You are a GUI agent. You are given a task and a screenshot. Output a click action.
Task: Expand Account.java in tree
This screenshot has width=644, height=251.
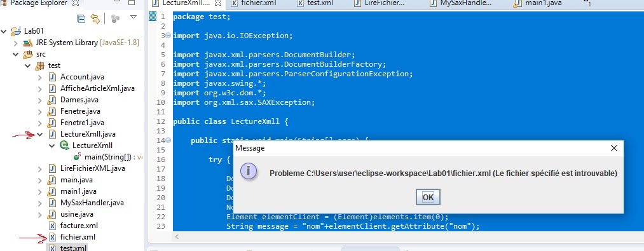40,78
